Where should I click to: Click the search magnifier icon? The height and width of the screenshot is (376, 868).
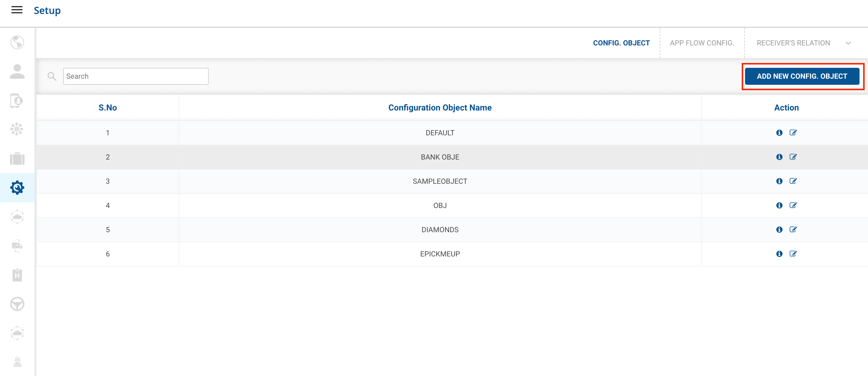(x=51, y=77)
